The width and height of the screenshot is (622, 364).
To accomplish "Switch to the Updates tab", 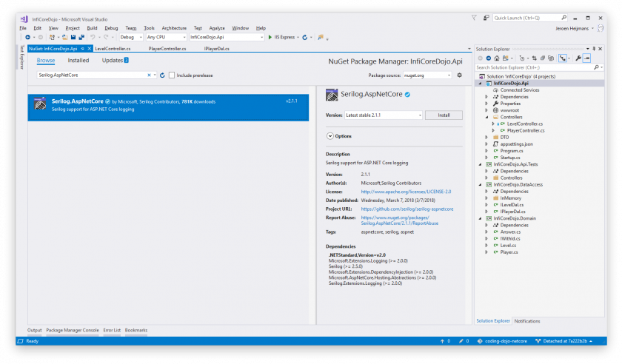I will point(115,61).
